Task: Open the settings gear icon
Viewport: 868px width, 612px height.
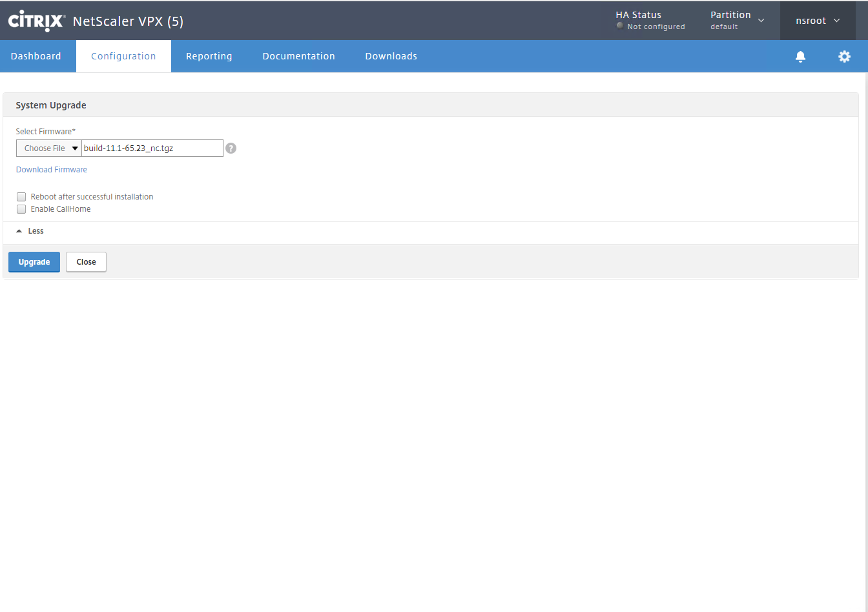Action: [844, 56]
